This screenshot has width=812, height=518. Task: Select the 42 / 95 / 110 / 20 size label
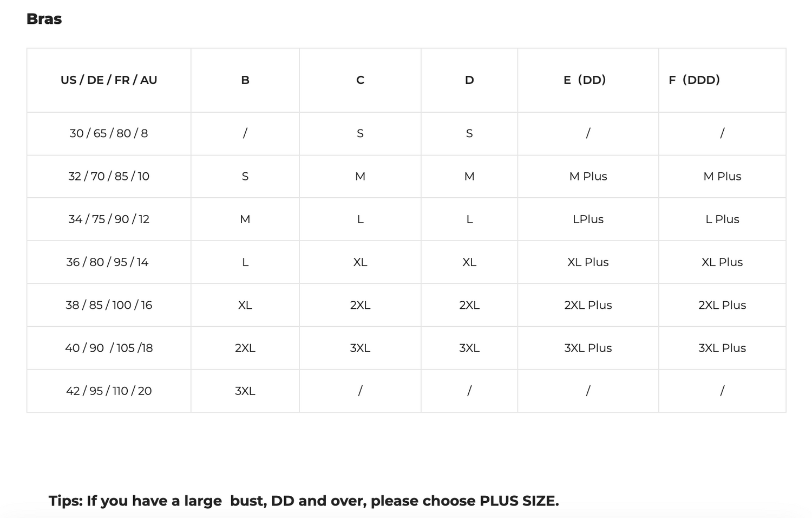click(x=109, y=391)
